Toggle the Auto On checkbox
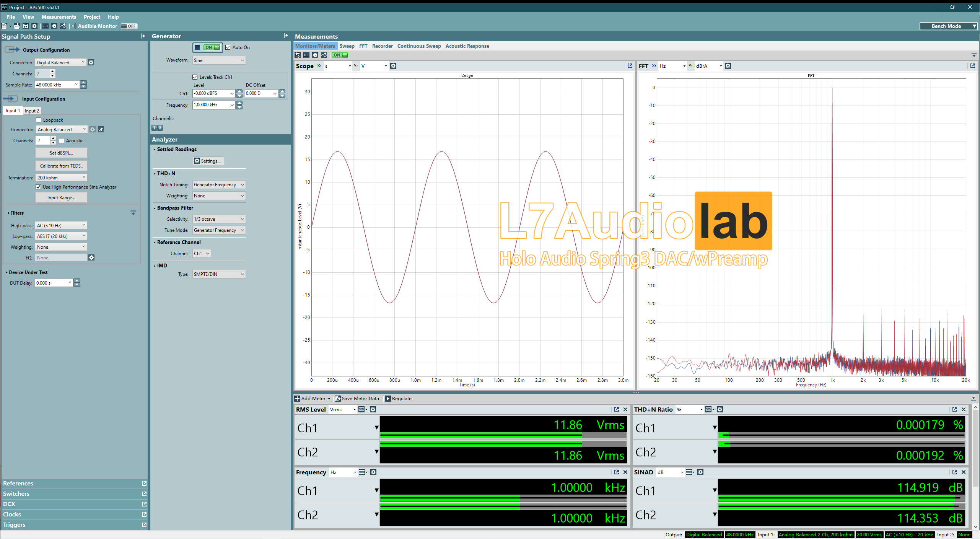980x539 pixels. tap(228, 47)
